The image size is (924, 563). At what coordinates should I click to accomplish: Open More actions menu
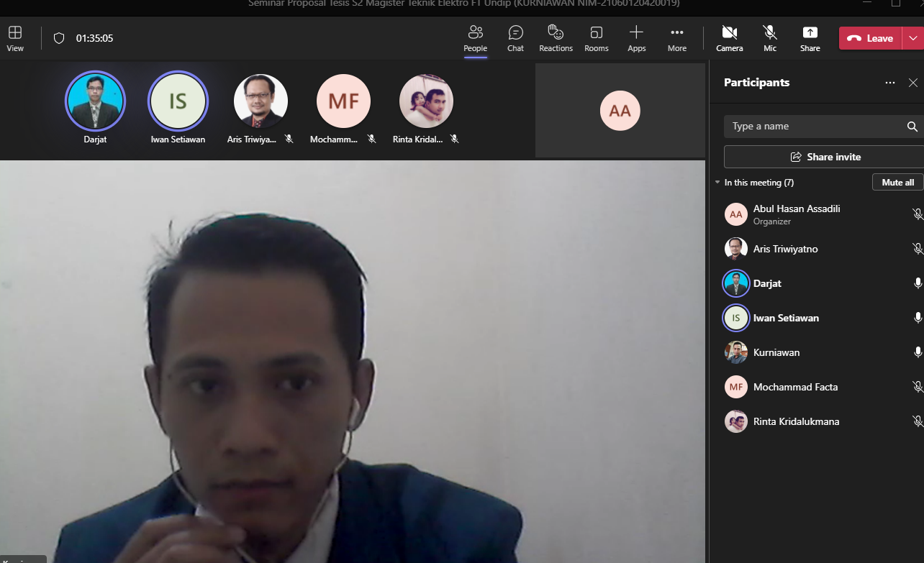(676, 38)
